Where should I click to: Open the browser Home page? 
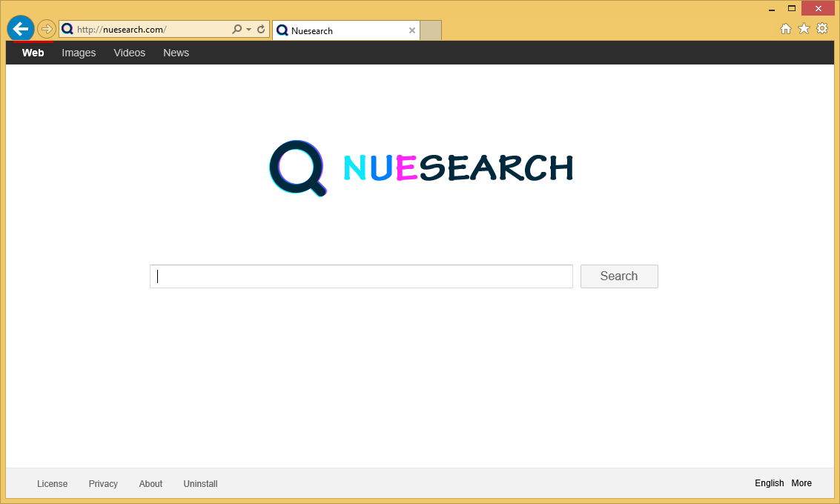coord(785,28)
